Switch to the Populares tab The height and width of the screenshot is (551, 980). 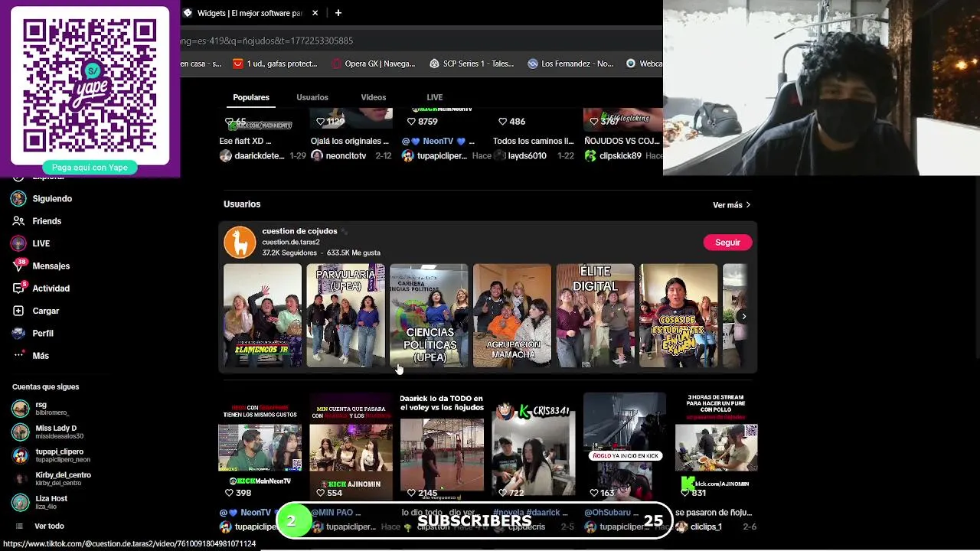coord(251,97)
